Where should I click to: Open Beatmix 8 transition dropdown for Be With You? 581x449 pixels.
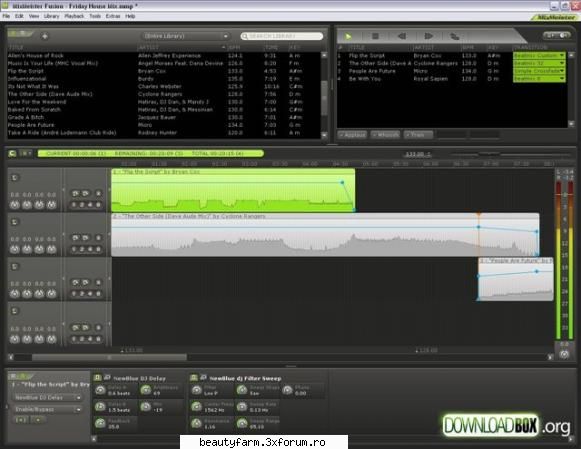pyautogui.click(x=539, y=79)
